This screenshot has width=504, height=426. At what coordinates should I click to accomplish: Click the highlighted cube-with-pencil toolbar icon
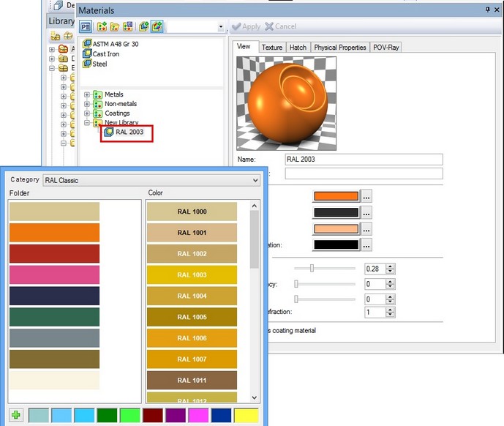coord(157,26)
